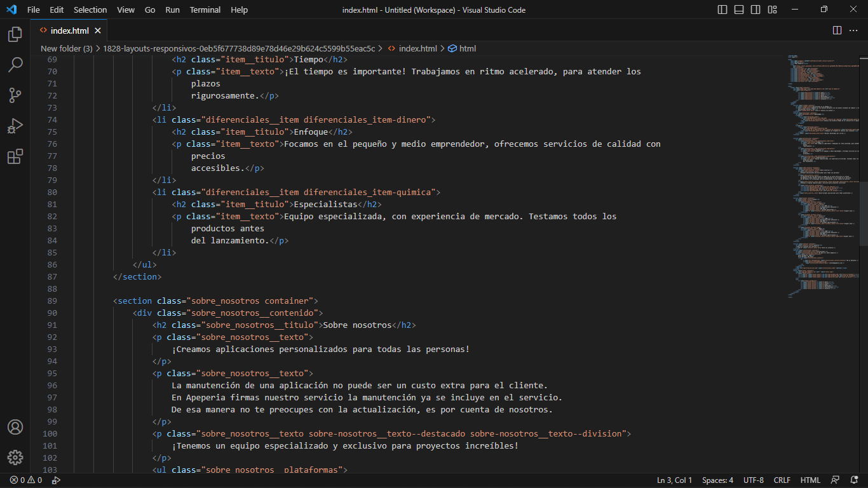Image resolution: width=868 pixels, height=488 pixels.
Task: Open the Accounts menu icon
Action: pos(15,427)
